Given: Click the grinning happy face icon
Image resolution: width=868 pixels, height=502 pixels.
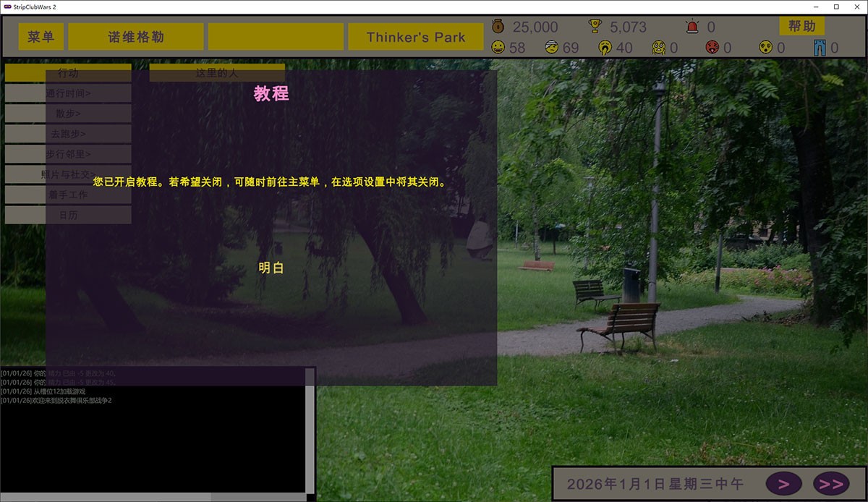Looking at the screenshot, I should [x=498, y=48].
